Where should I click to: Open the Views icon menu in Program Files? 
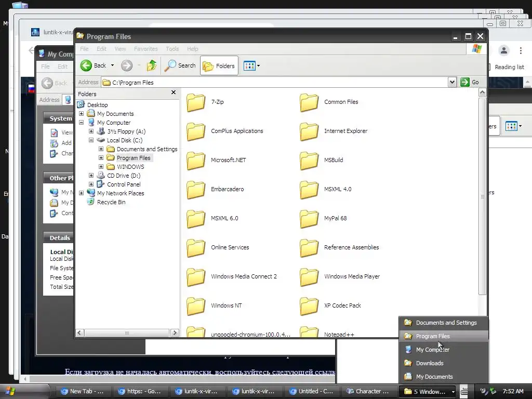click(x=251, y=66)
